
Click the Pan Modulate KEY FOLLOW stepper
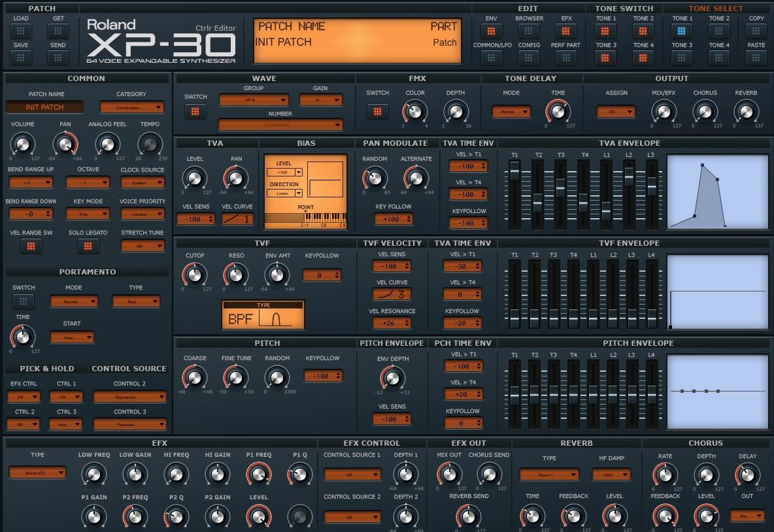coord(394,219)
